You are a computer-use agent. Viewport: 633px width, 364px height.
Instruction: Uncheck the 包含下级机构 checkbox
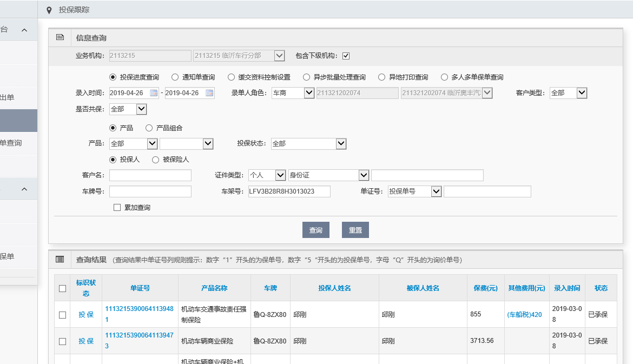346,56
